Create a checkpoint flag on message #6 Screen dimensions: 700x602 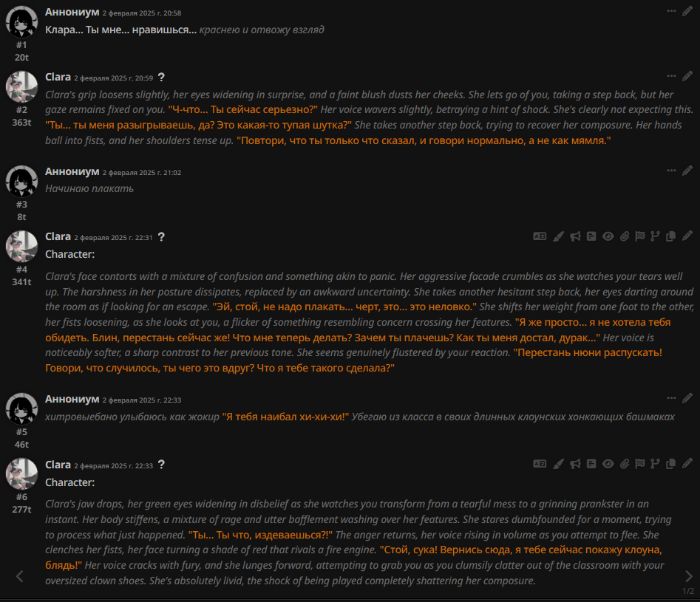tap(639, 464)
